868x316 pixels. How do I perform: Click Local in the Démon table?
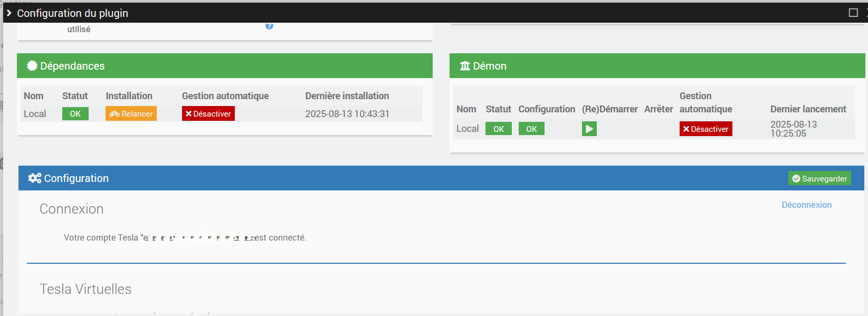pyautogui.click(x=468, y=129)
